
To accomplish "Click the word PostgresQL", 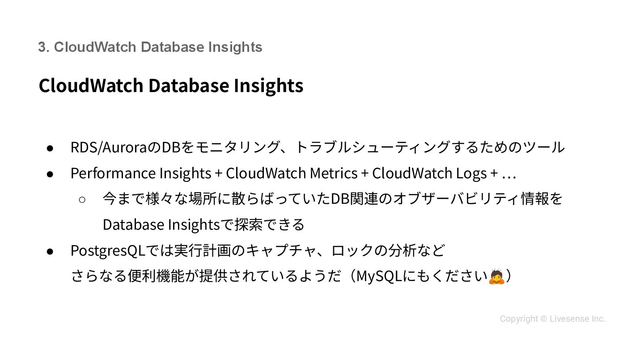I will (x=108, y=251).
